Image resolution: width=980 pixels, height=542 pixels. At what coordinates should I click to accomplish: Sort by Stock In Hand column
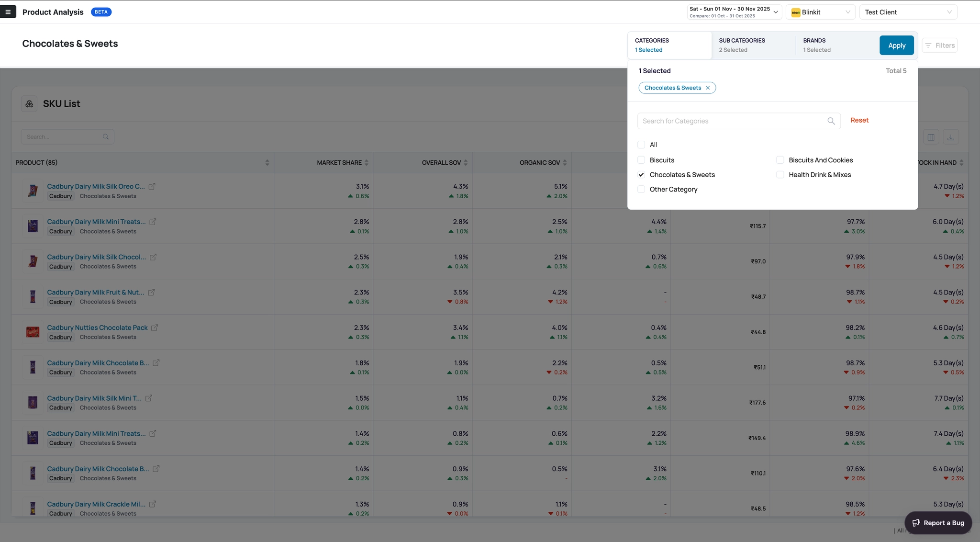pos(961,163)
